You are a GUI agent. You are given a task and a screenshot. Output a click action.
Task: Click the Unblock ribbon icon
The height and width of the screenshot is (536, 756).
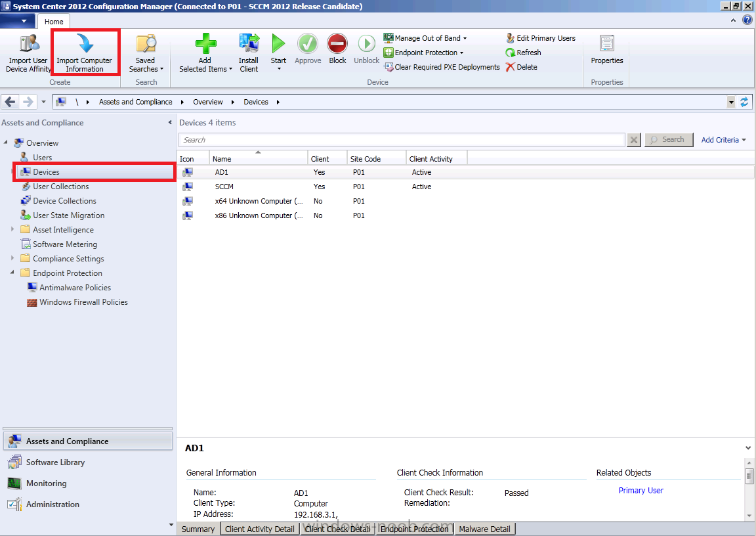click(366, 43)
